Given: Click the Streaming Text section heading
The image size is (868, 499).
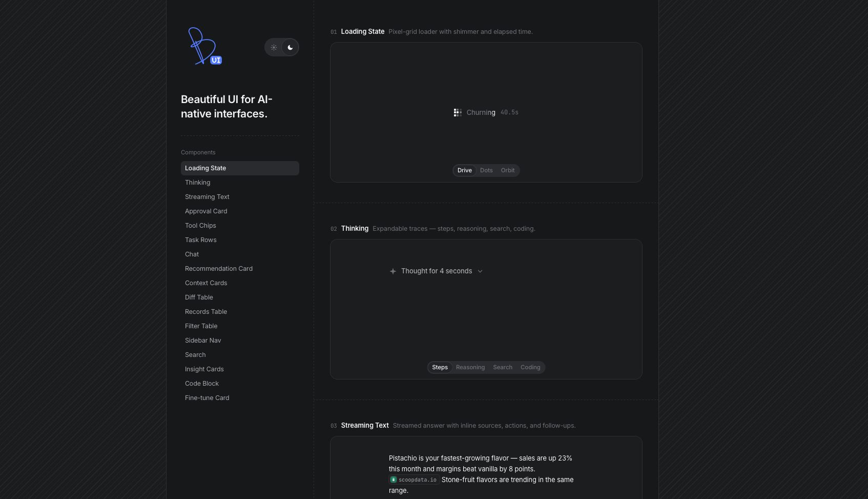Looking at the screenshot, I should coord(365,426).
